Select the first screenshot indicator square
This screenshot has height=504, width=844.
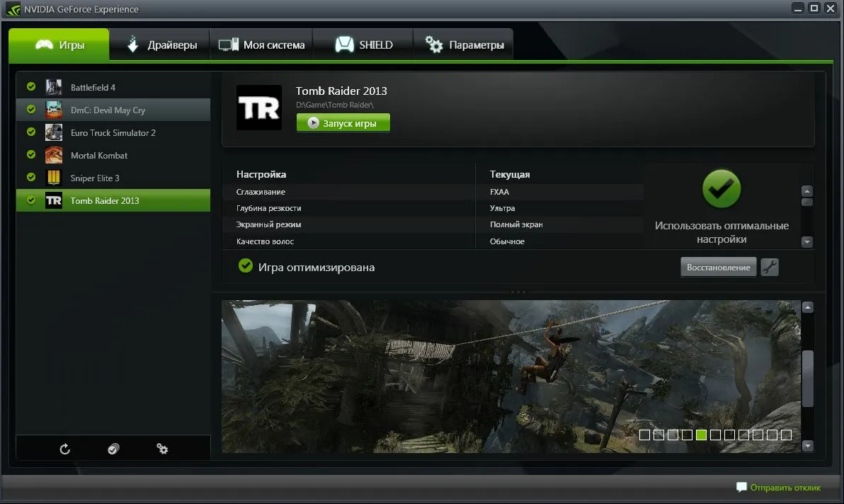644,435
